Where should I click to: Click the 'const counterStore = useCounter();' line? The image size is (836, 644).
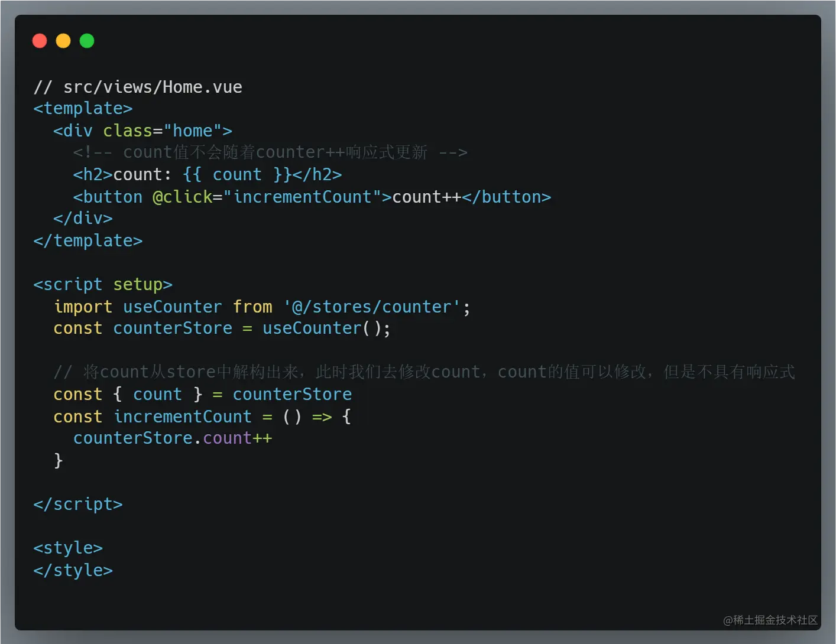pos(222,328)
